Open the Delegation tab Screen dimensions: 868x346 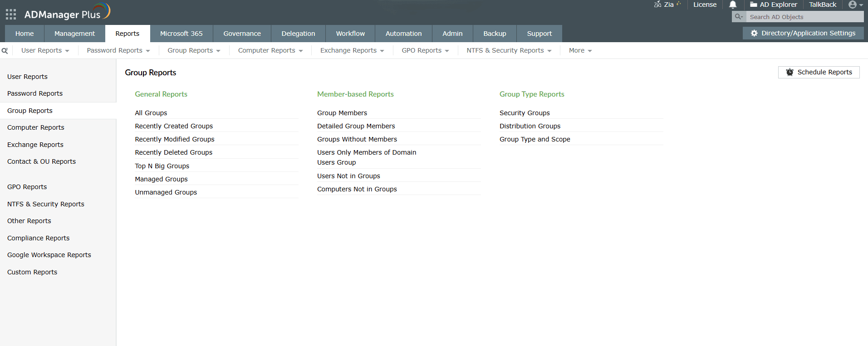tap(298, 34)
